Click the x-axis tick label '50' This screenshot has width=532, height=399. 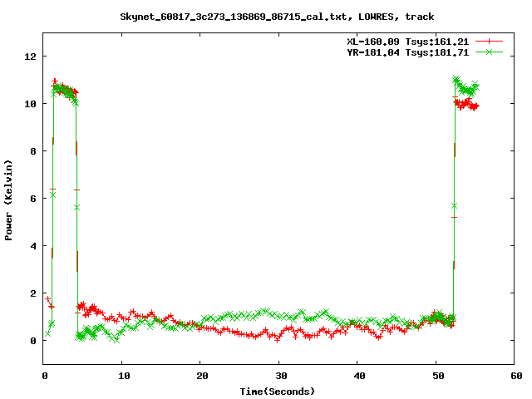438,376
